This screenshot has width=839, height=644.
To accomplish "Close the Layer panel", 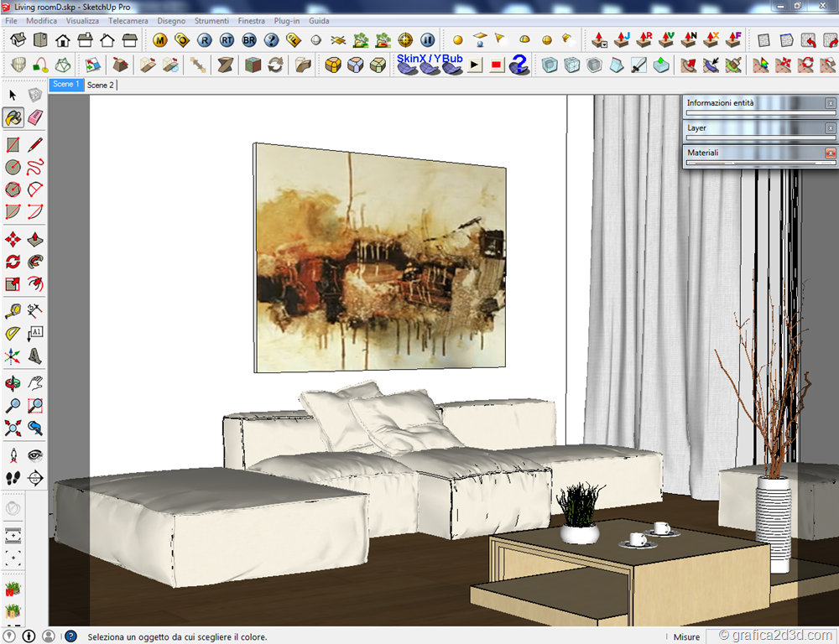I will click(831, 127).
